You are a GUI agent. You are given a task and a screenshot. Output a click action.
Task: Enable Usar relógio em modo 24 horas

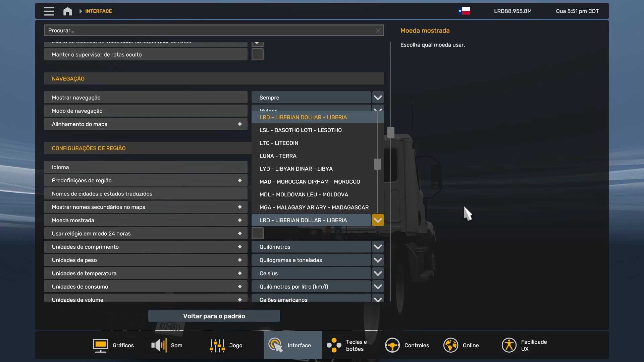tap(257, 233)
